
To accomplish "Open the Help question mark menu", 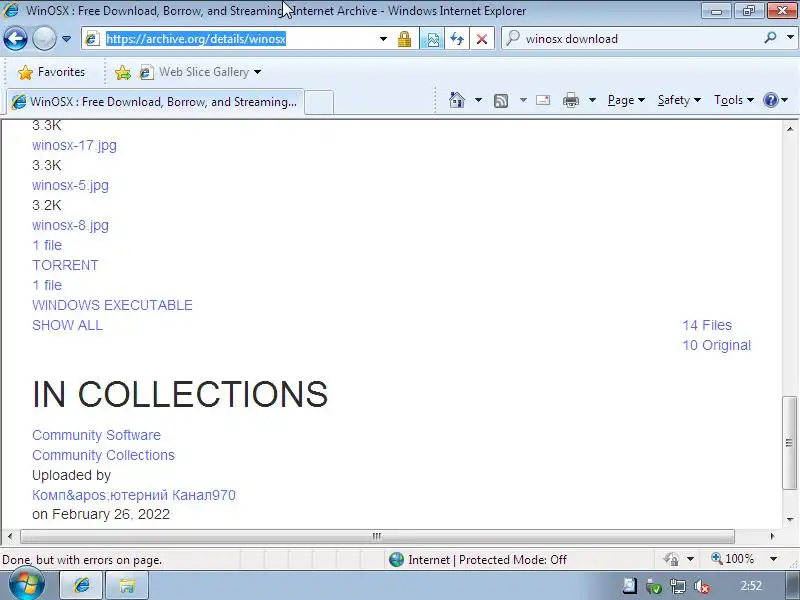I will tap(776, 100).
